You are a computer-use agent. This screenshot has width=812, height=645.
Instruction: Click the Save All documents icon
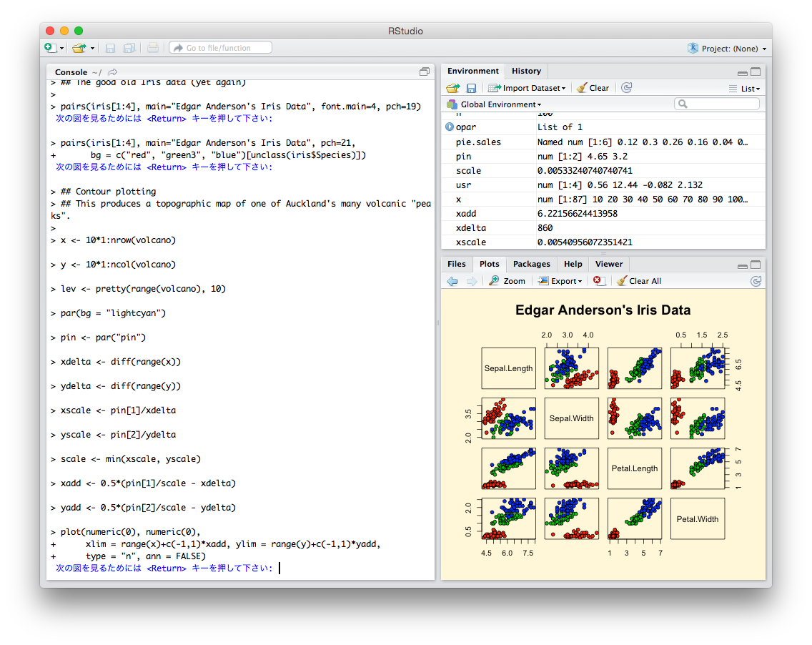[129, 48]
